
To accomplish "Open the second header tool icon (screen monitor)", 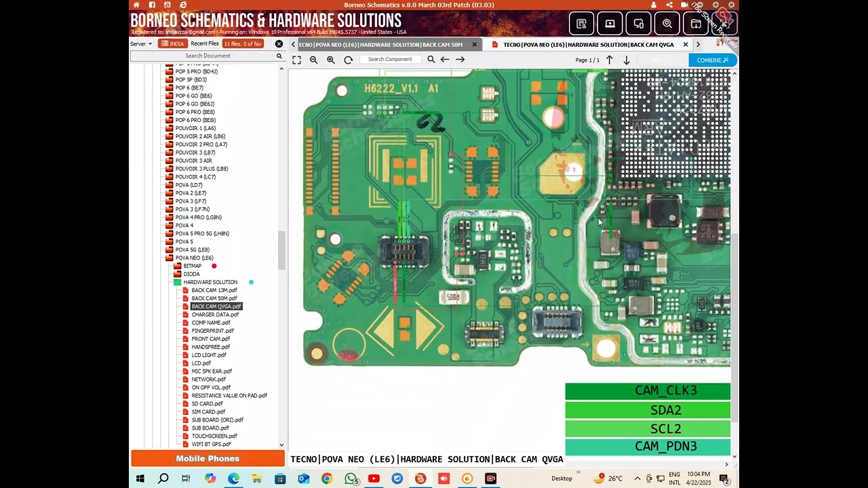I will point(610,24).
